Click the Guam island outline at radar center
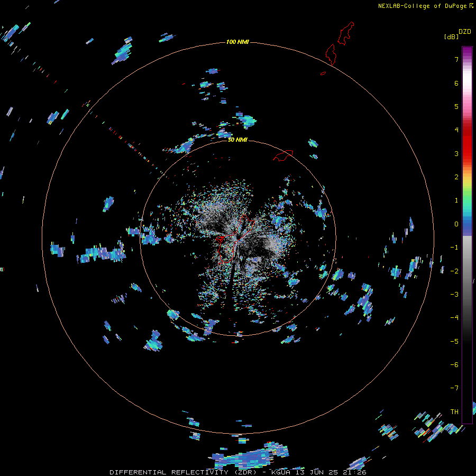This screenshot has height=476, width=476. click(234, 239)
